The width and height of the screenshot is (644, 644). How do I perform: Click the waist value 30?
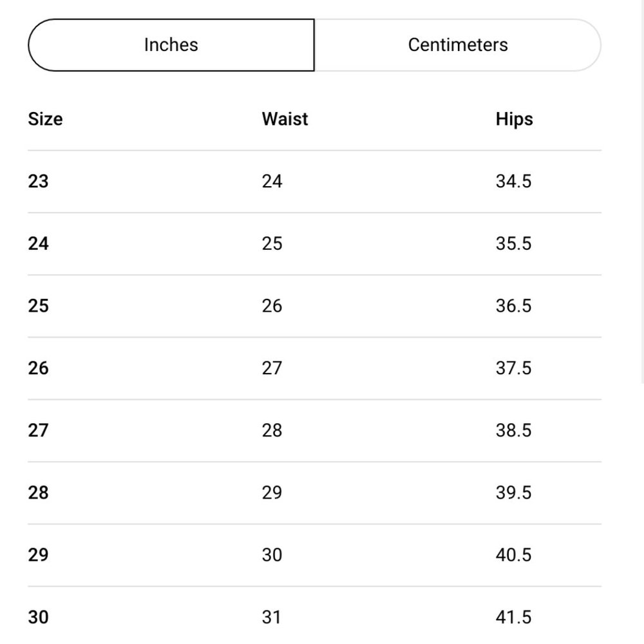pos(272,555)
